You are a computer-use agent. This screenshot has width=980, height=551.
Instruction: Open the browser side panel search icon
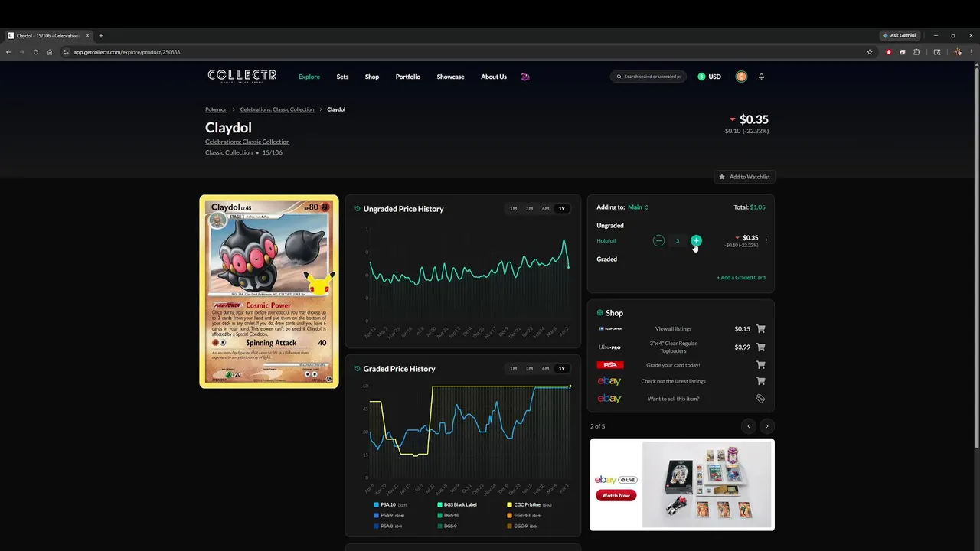(937, 52)
